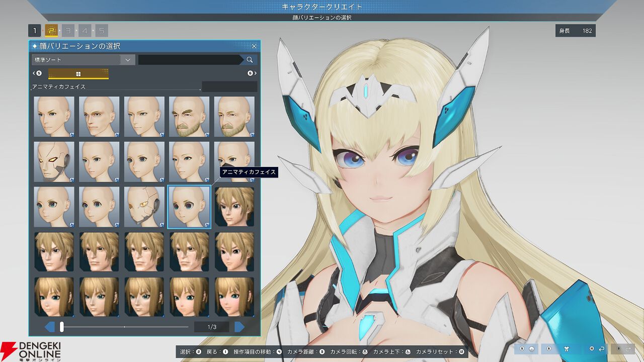
Task: Go to next page with right arrow
Action: coord(239,327)
